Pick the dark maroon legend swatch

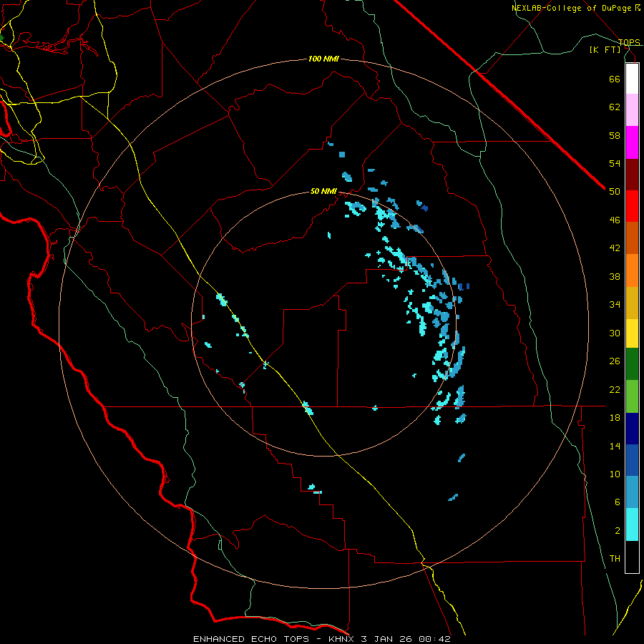632,175
